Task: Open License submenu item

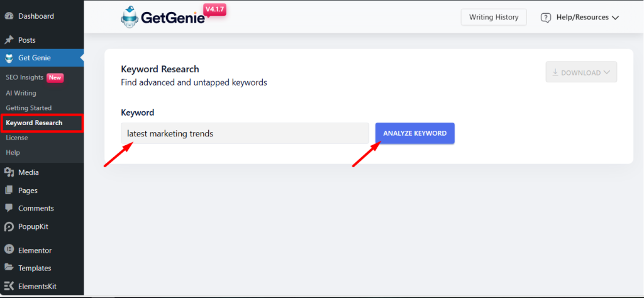Action: [17, 138]
